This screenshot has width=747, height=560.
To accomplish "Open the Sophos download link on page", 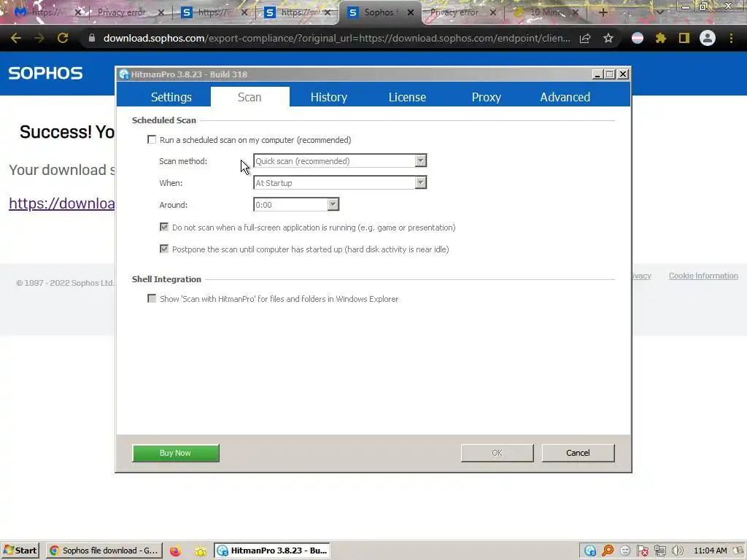I will [x=62, y=203].
